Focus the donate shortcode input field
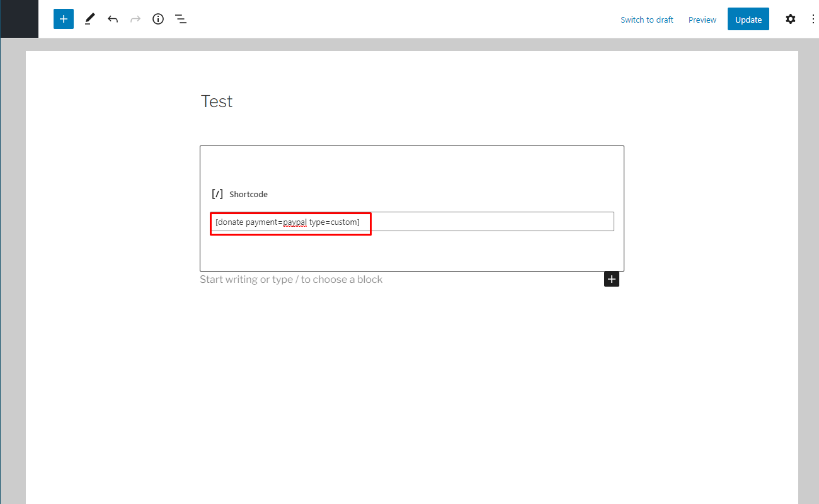 pos(412,222)
